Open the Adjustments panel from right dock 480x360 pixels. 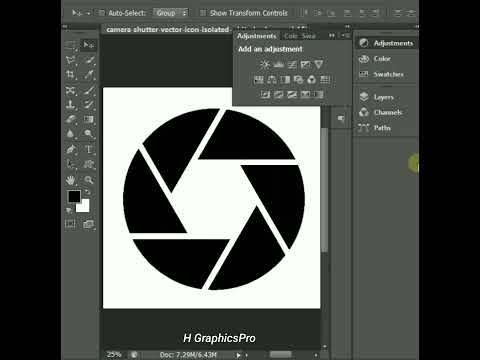click(386, 43)
